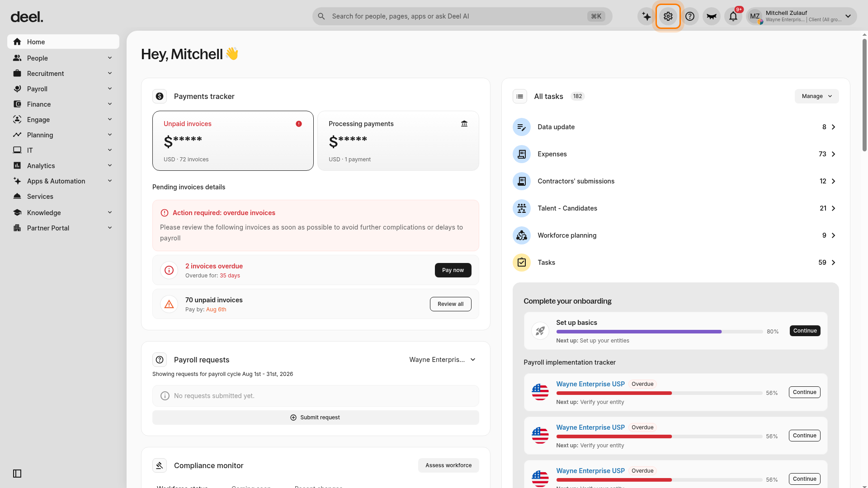Click the Expenses task icon
Screen dimensions: 868x488
pyautogui.click(x=522, y=154)
